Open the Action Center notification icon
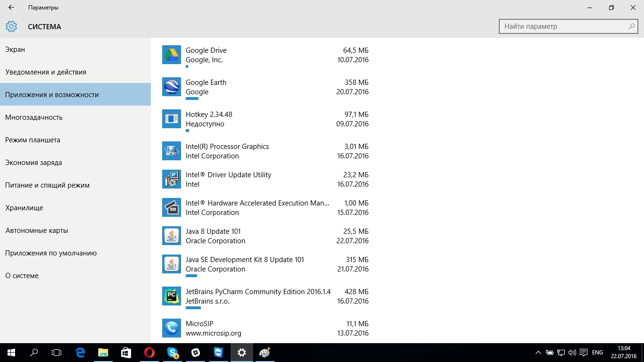644x362 pixels. tap(584, 353)
